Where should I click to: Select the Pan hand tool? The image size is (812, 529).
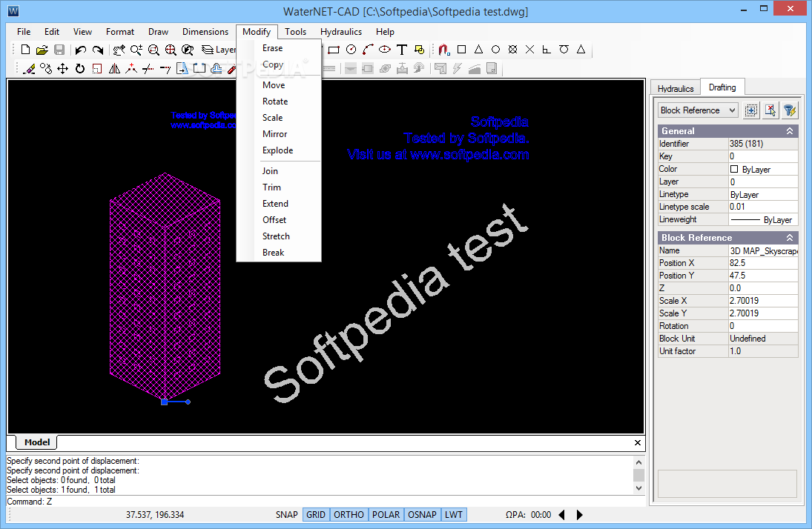pyautogui.click(x=119, y=50)
